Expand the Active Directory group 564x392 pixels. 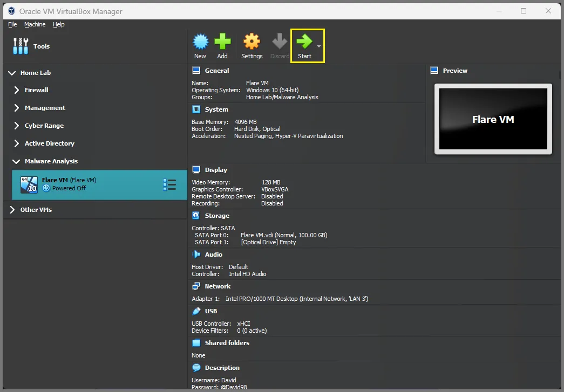click(17, 143)
